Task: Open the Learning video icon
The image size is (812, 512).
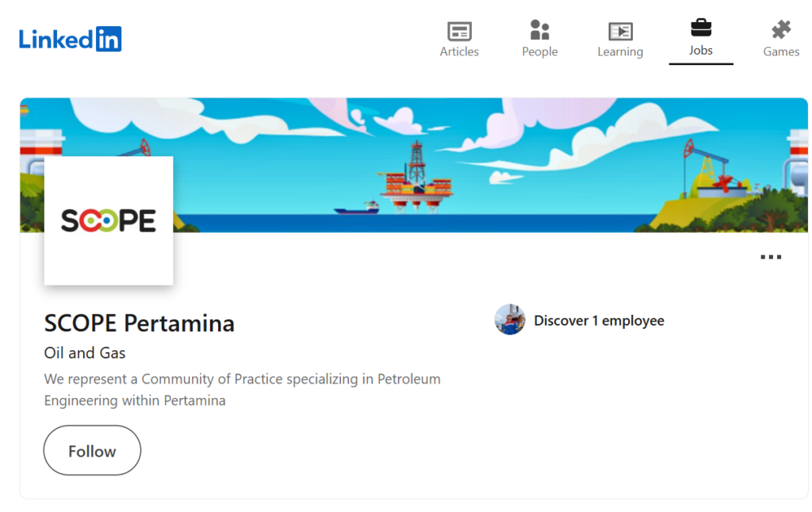Action: [620, 31]
